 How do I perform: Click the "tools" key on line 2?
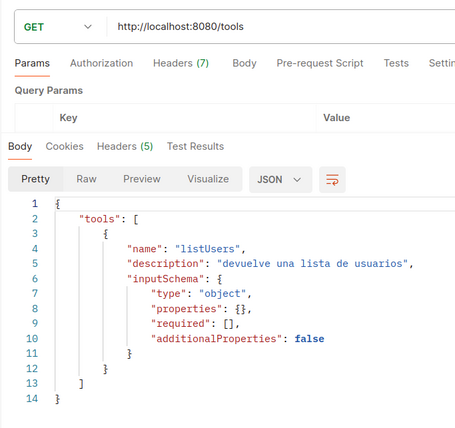point(99,219)
